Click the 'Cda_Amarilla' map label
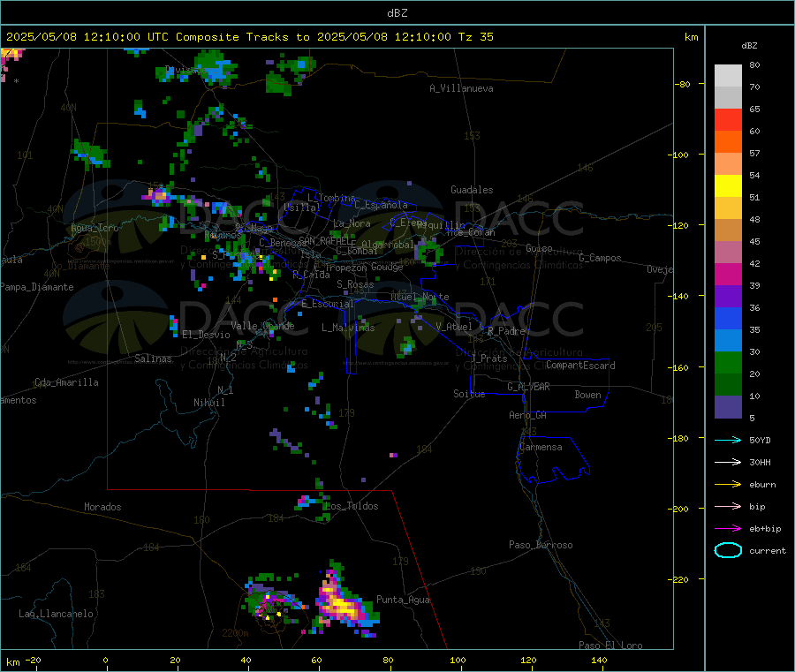Screen dimensions: 795x672 [x=66, y=382]
